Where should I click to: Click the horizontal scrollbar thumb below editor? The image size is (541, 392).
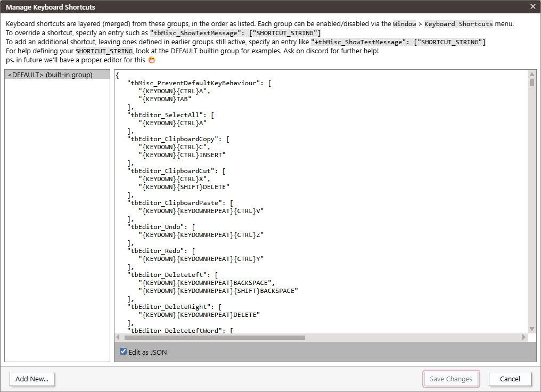[x=215, y=338]
